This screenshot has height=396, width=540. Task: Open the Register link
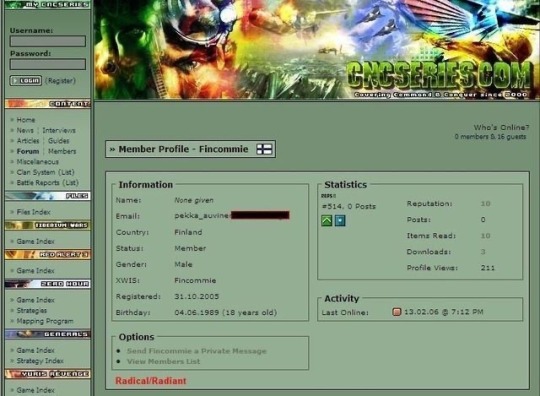tap(61, 81)
